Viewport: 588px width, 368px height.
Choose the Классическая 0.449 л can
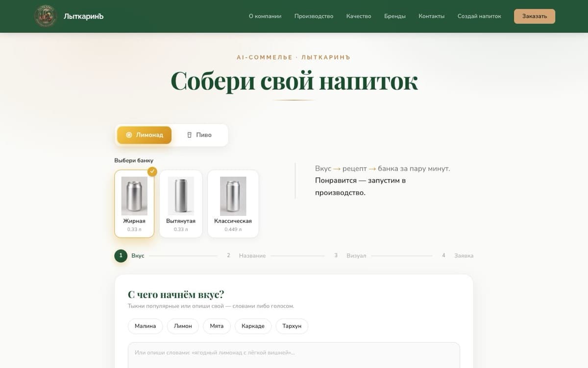[x=233, y=204]
